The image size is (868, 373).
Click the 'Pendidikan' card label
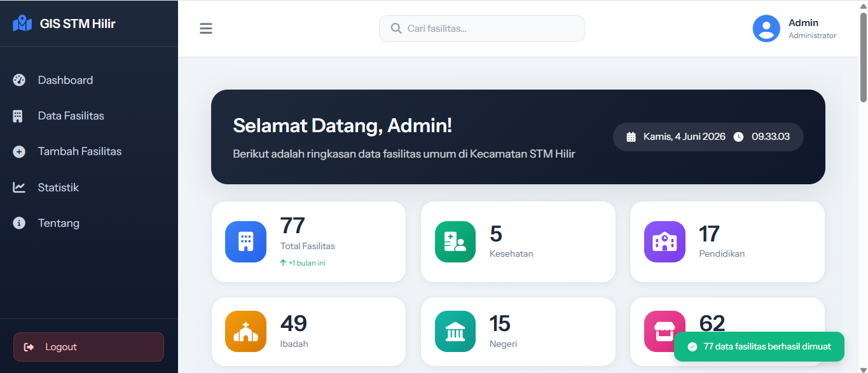[722, 254]
